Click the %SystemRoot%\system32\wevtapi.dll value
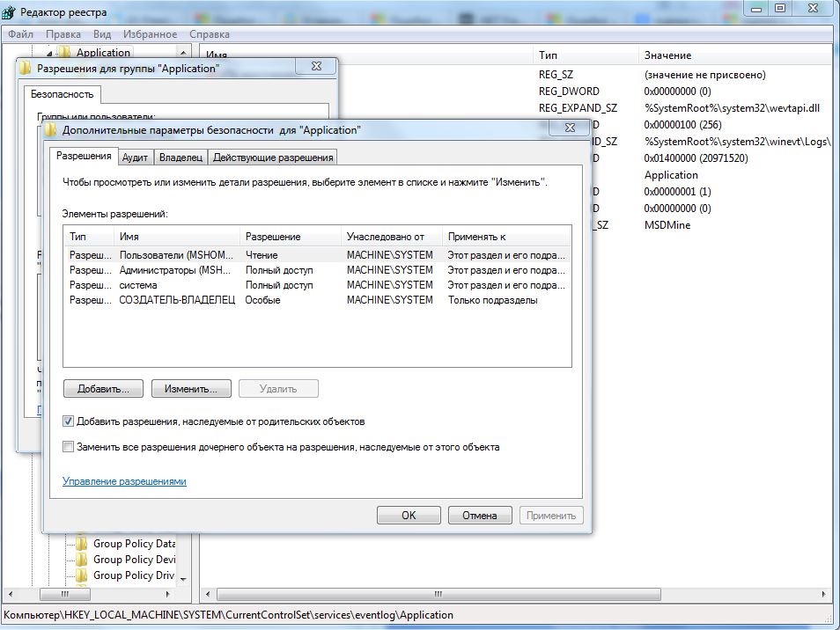 732,108
